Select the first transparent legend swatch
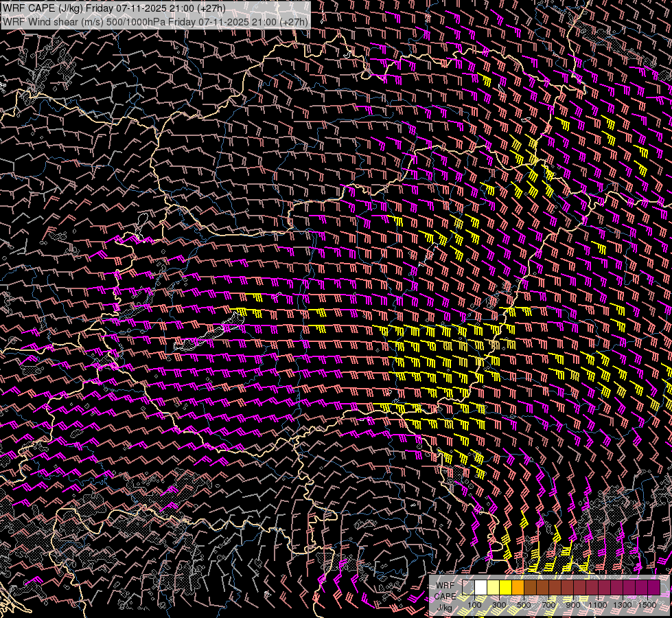The height and width of the screenshot is (618, 672). (x=469, y=588)
